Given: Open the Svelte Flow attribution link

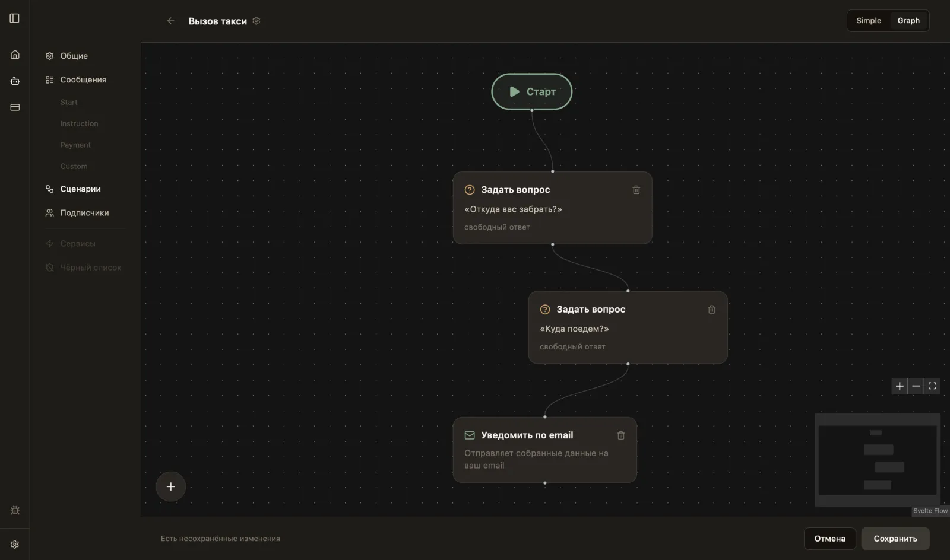Looking at the screenshot, I should tap(930, 511).
